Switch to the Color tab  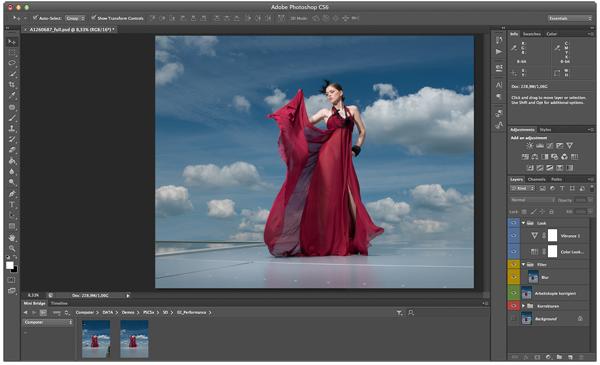(x=551, y=34)
